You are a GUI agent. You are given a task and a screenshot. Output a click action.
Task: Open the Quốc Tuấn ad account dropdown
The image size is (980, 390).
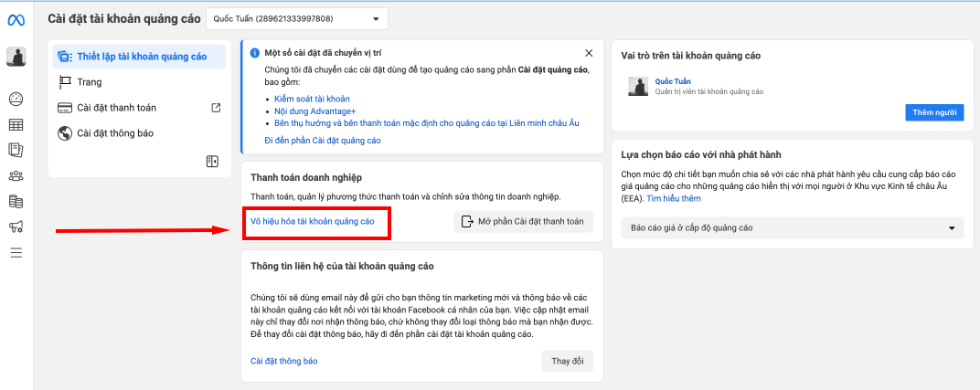[297, 18]
